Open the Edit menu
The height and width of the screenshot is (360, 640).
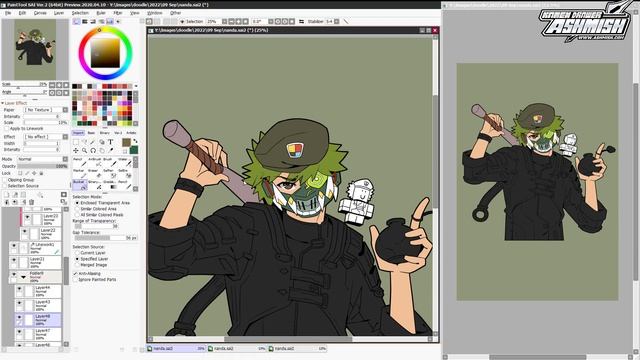coord(22,13)
